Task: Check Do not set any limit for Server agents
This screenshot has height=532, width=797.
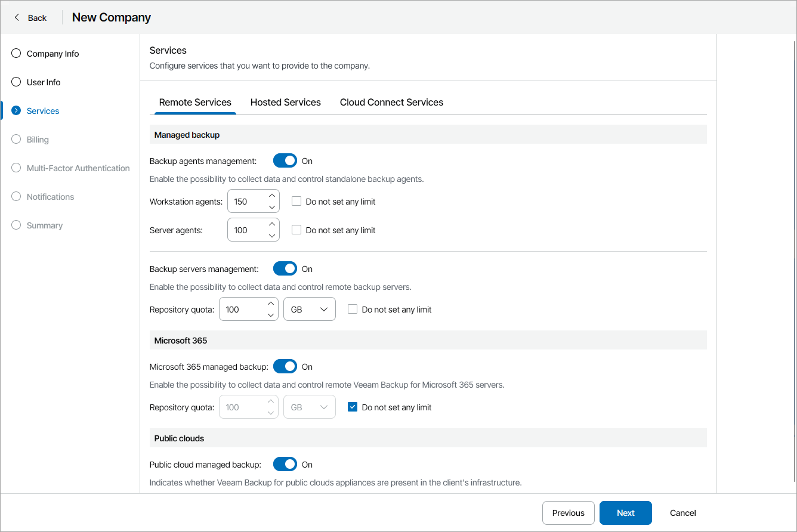Action: [296, 230]
